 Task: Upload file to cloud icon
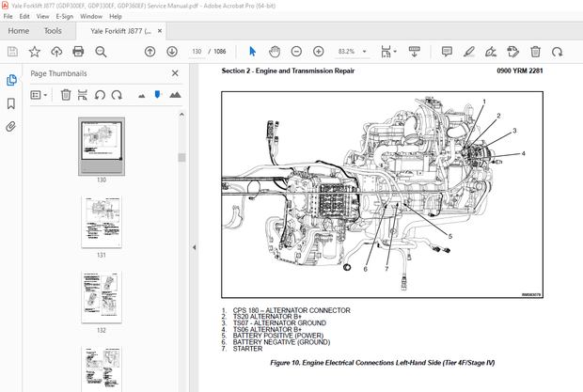click(56, 52)
